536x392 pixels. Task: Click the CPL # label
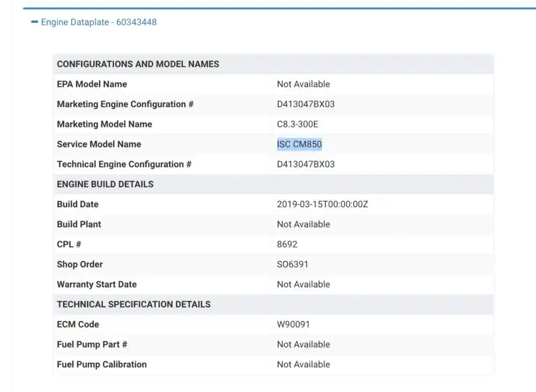(69, 245)
